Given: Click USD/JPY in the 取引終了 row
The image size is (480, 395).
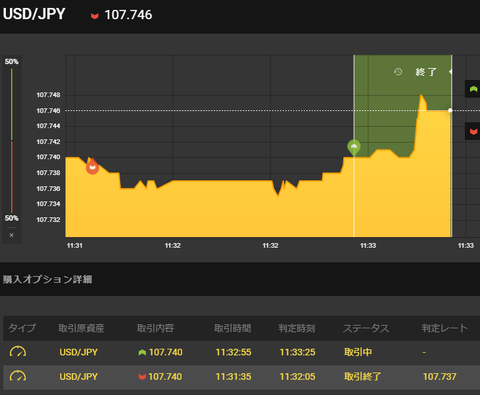Looking at the screenshot, I should [x=79, y=377].
